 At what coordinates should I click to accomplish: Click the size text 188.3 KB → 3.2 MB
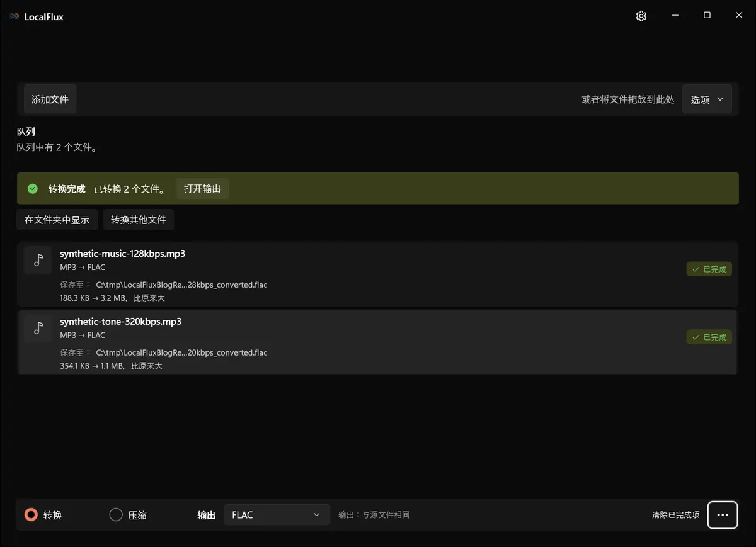[94, 298]
